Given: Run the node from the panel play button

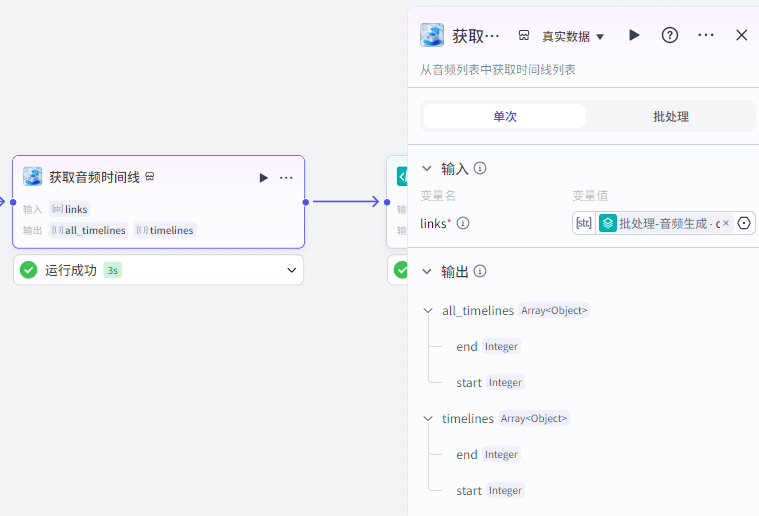Looking at the screenshot, I should click(634, 35).
